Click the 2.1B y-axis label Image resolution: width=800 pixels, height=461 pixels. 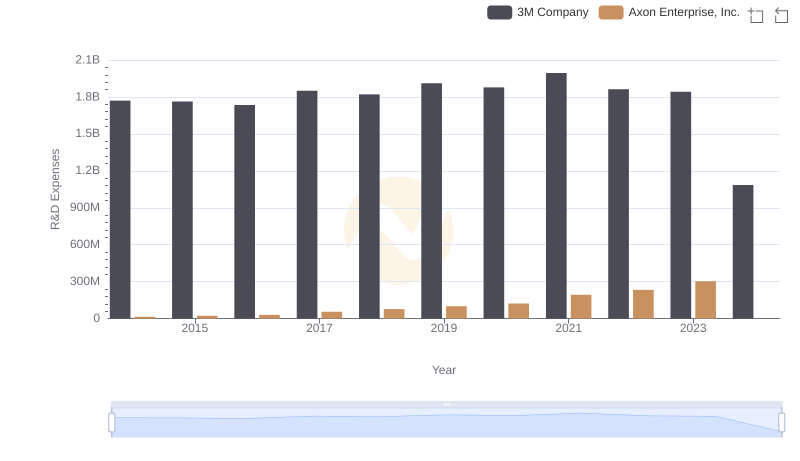coord(88,60)
